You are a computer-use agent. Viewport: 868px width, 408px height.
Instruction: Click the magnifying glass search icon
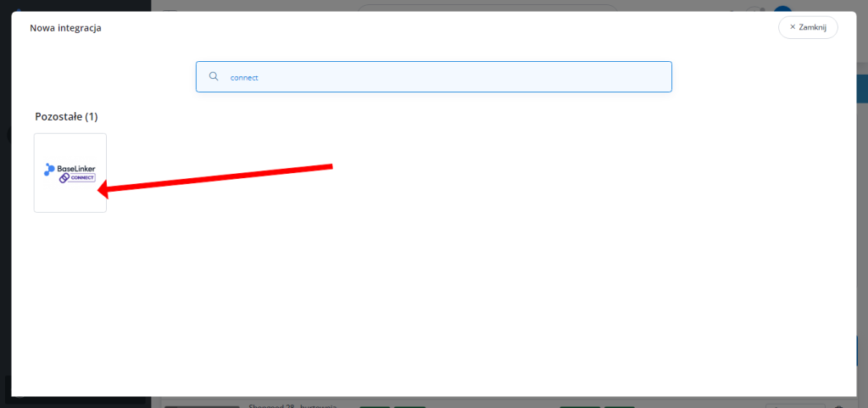(x=214, y=77)
